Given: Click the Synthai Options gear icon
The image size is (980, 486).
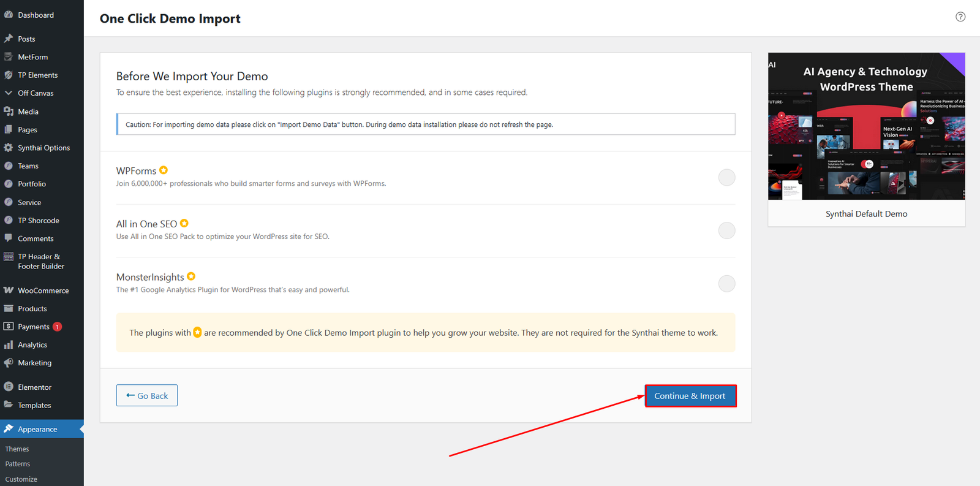Looking at the screenshot, I should coord(9,148).
